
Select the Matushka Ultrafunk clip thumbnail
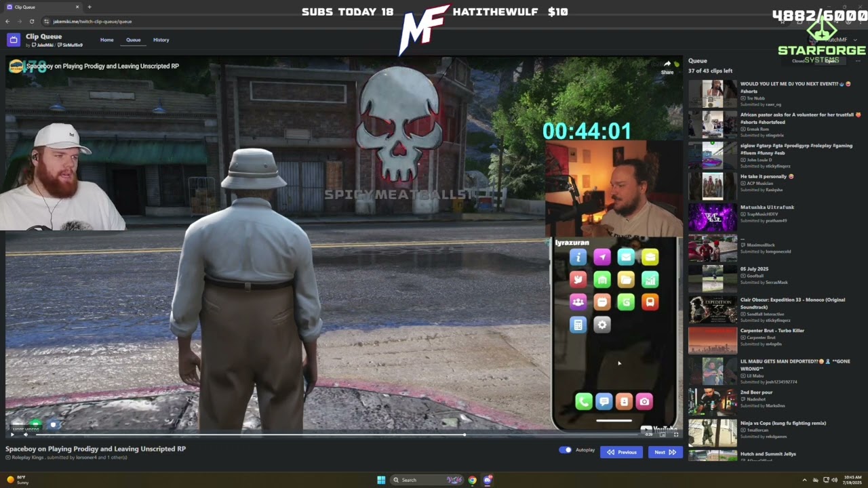(713, 217)
